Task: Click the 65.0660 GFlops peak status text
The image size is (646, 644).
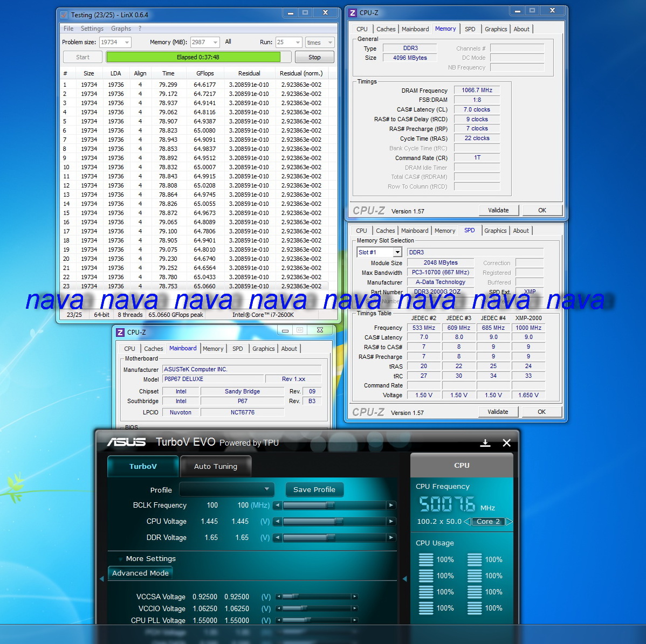Action: pyautogui.click(x=175, y=315)
